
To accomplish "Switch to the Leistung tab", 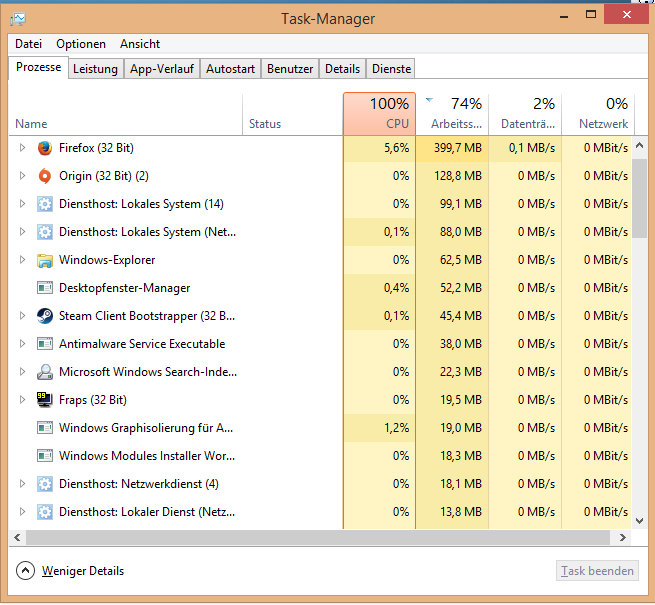I will [95, 69].
